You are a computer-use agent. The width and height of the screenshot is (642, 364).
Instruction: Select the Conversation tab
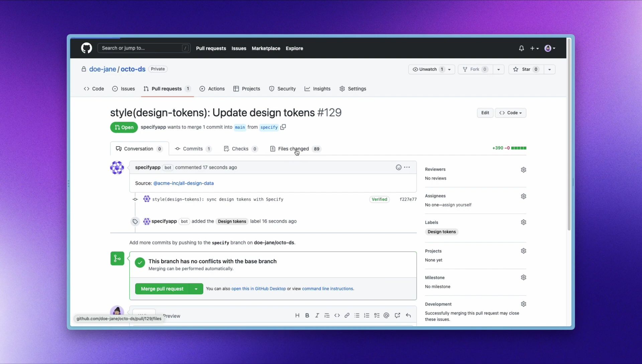139,149
